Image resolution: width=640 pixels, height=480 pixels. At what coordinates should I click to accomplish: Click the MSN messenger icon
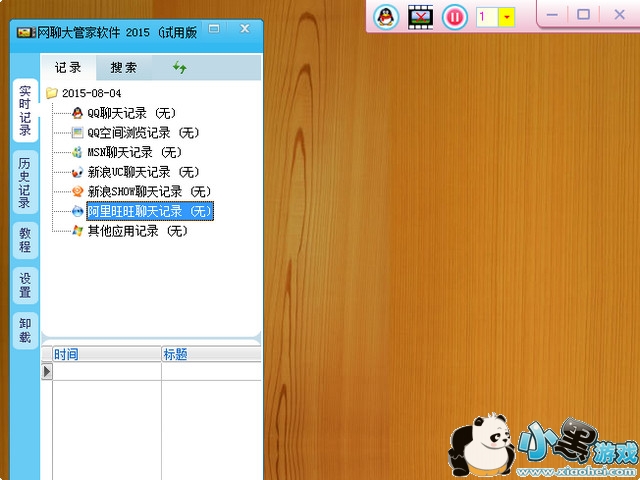77,152
